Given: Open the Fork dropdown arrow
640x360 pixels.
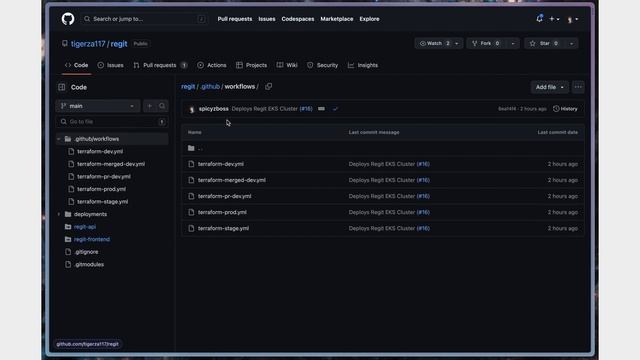Looking at the screenshot, I should (x=513, y=43).
